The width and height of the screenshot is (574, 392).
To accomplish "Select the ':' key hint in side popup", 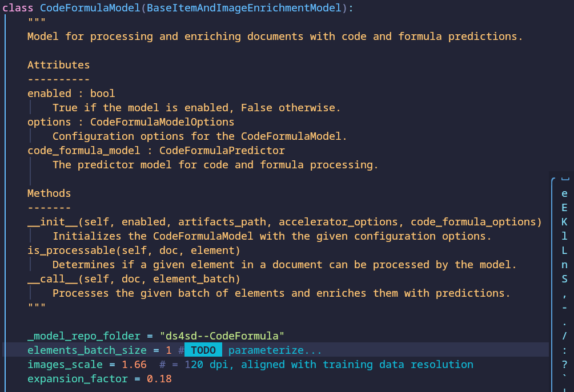I will click(x=564, y=350).
